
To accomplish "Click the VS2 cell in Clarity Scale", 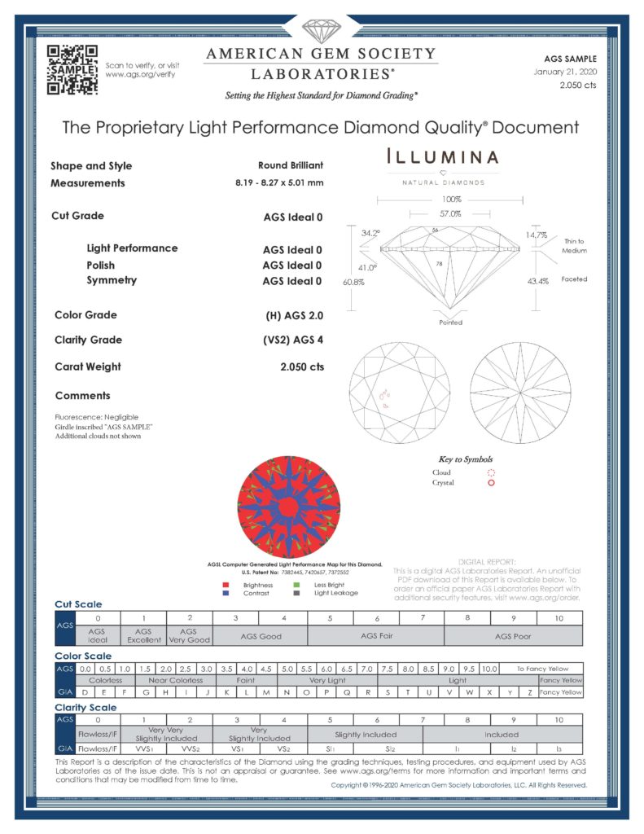I will point(283,747).
